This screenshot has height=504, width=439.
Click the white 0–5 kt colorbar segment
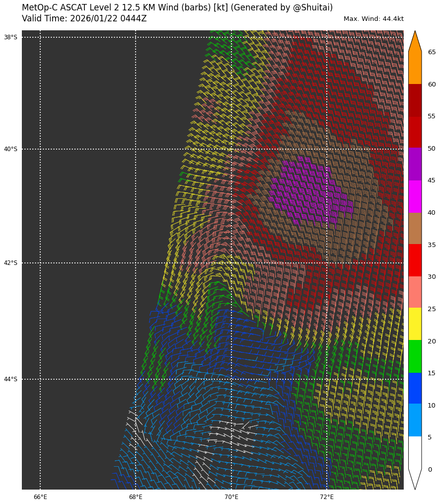coord(415,452)
